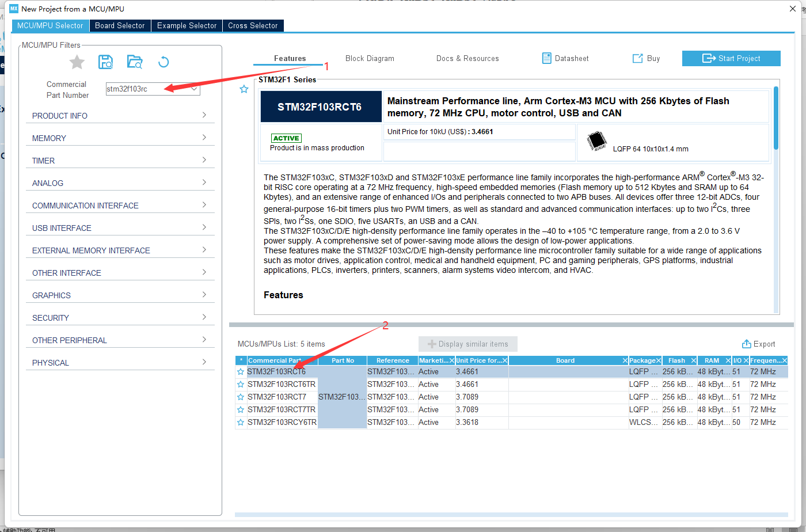Sort by Part No column header
806x532 pixels.
[343, 360]
